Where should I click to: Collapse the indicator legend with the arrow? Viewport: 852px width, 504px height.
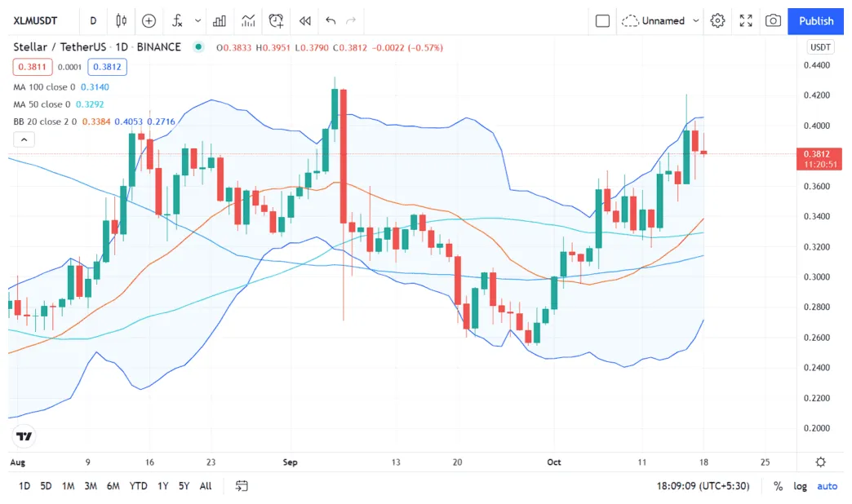(24, 139)
